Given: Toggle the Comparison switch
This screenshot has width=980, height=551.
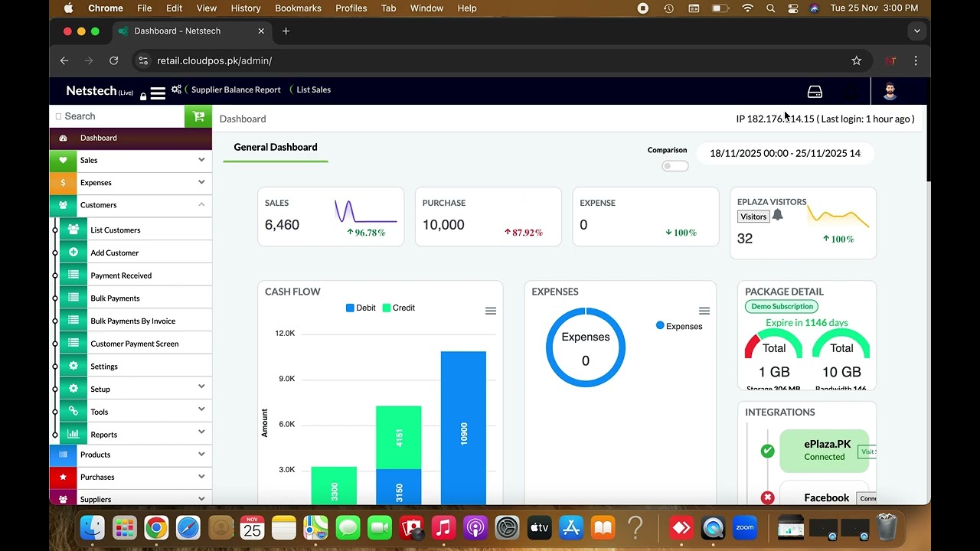Looking at the screenshot, I should [x=675, y=166].
